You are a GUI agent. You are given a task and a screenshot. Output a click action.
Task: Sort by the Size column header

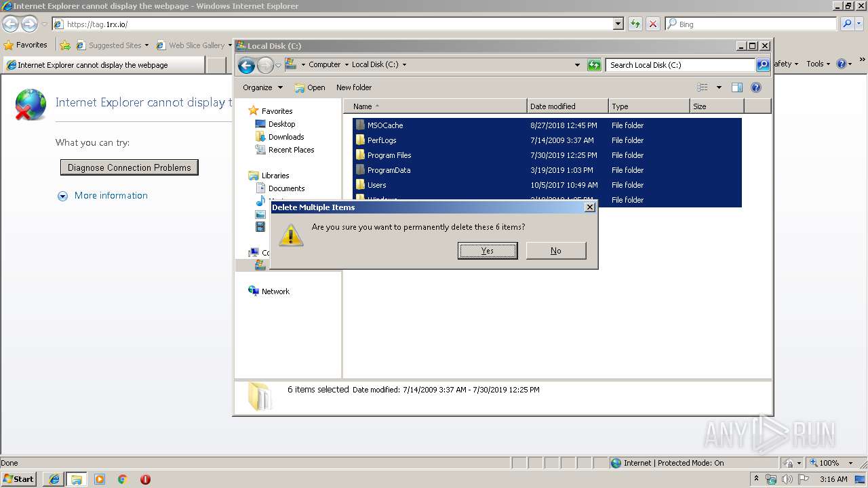(717, 106)
